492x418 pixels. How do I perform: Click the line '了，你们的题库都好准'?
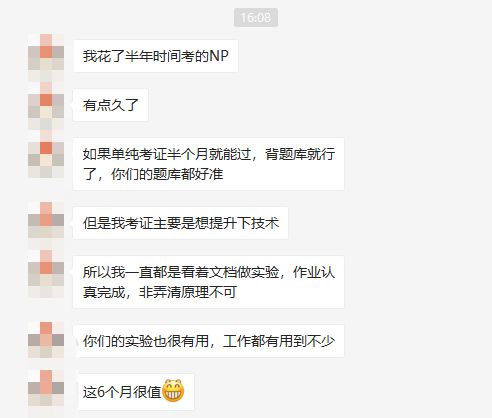point(153,174)
